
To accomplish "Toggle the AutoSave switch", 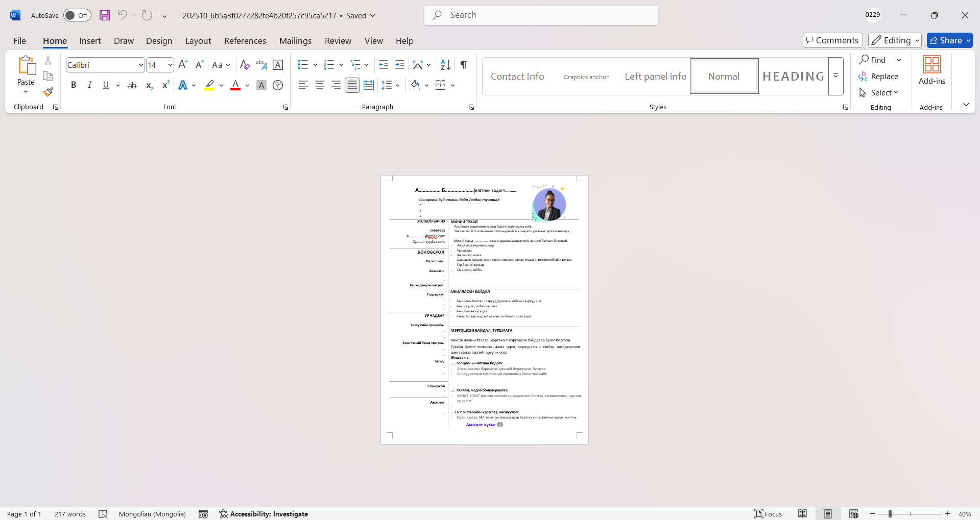I will [x=77, y=15].
